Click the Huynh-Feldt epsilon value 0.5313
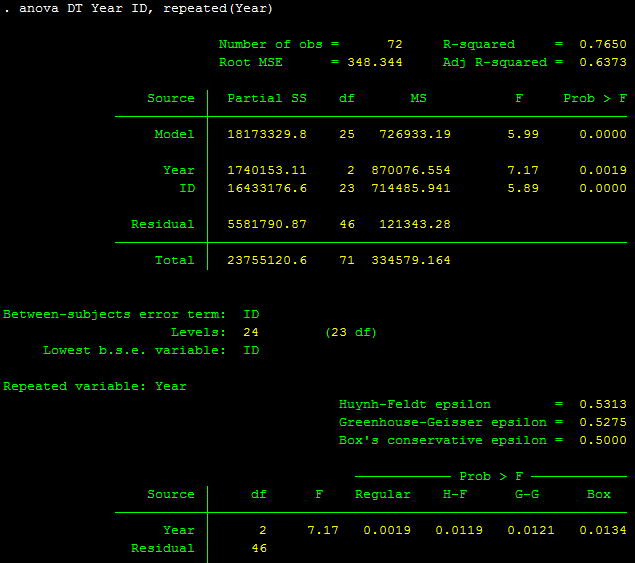The image size is (635, 563). pos(603,405)
